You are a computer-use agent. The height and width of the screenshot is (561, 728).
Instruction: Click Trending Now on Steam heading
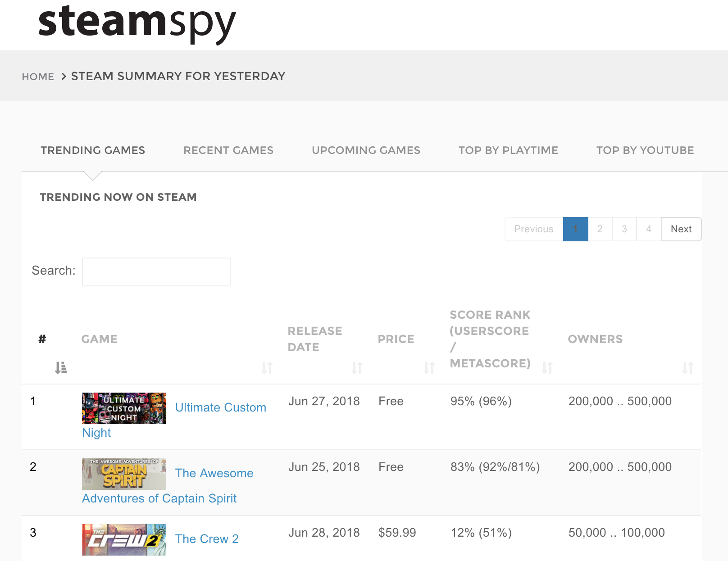pos(118,197)
